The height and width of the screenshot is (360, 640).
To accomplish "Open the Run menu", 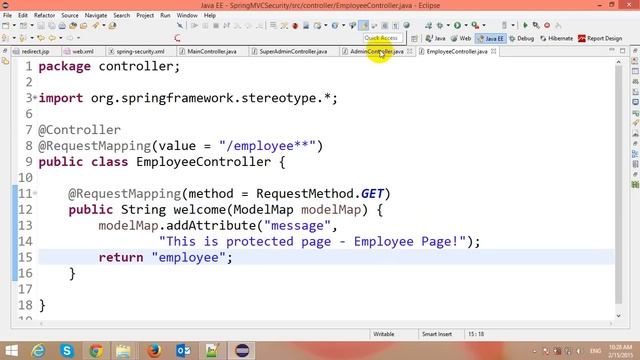I will coord(165,15).
